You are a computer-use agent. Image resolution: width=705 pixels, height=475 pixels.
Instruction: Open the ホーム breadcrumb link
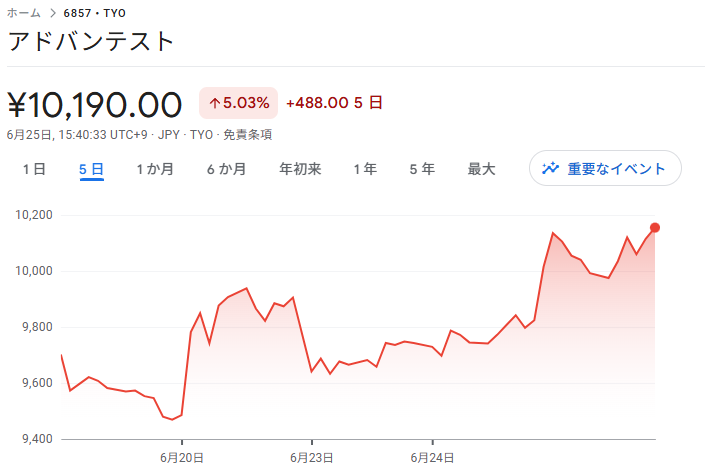pos(23,13)
